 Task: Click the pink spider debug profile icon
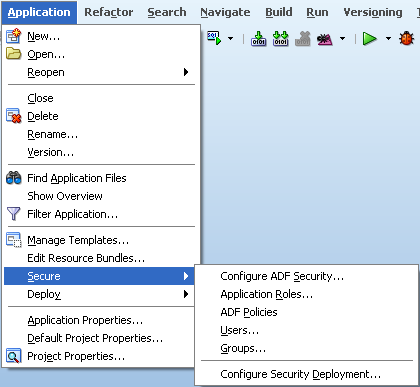point(325,39)
